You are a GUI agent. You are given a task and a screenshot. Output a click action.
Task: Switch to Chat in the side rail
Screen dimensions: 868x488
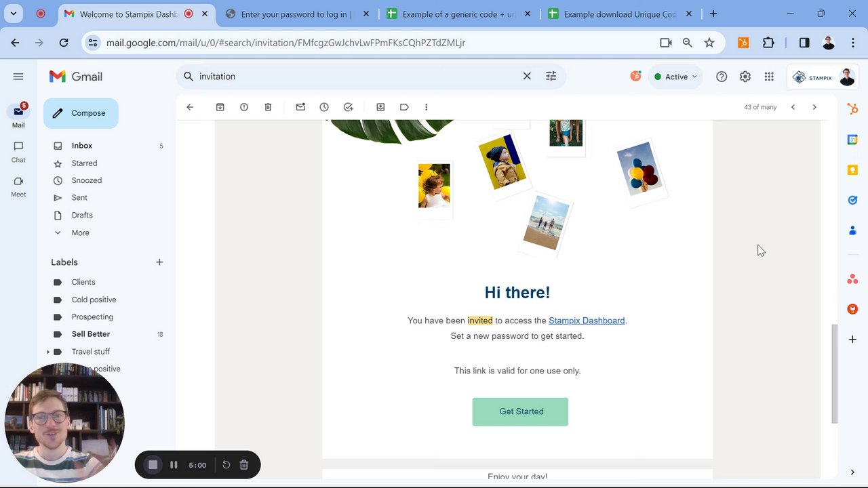(x=18, y=152)
